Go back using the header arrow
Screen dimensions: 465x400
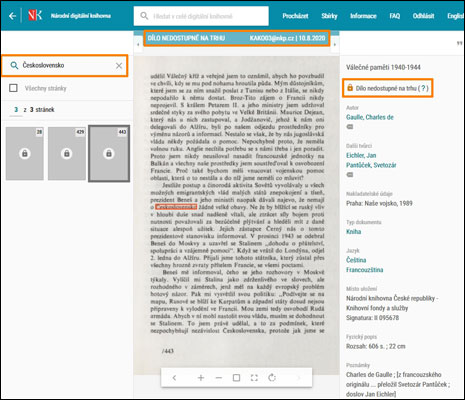[12, 16]
